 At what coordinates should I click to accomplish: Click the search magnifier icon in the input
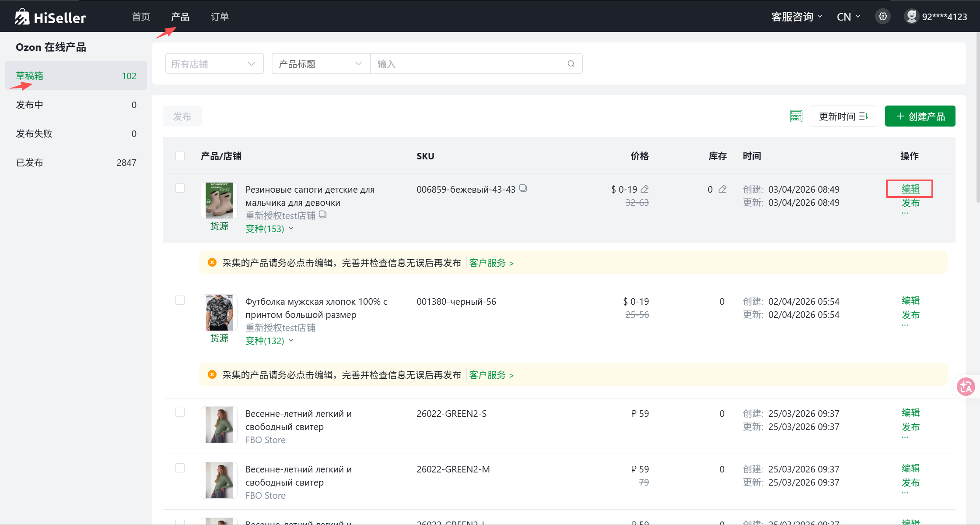point(571,64)
